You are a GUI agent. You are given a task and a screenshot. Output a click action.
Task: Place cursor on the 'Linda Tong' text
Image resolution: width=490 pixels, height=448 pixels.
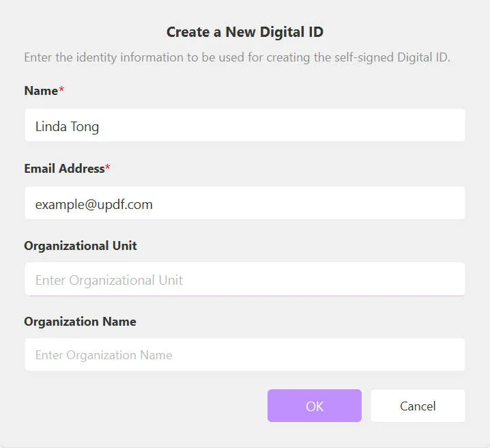(x=67, y=126)
